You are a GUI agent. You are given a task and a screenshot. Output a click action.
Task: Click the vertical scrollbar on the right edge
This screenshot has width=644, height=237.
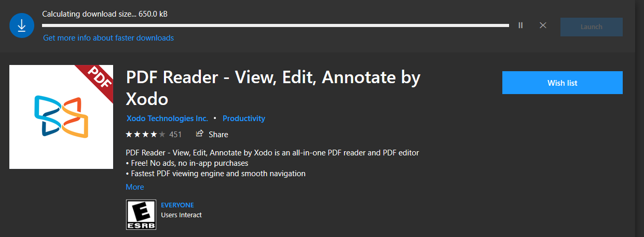pos(639,118)
